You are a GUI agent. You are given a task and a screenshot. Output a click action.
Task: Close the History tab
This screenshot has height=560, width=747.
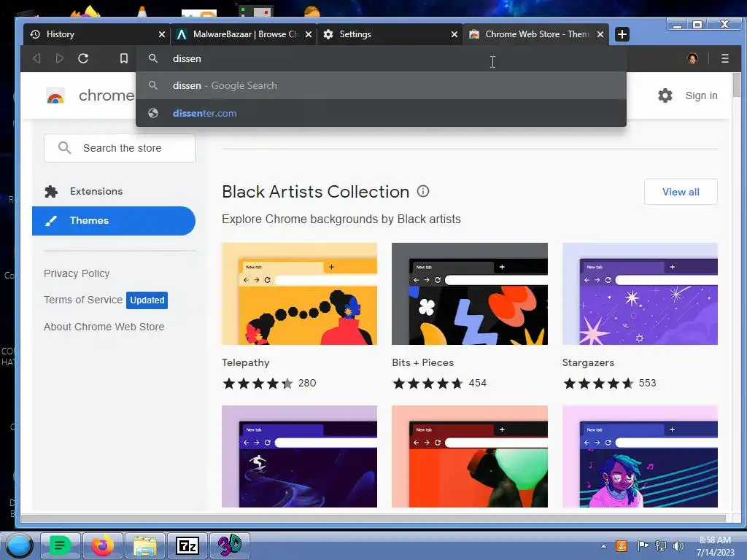coord(161,34)
